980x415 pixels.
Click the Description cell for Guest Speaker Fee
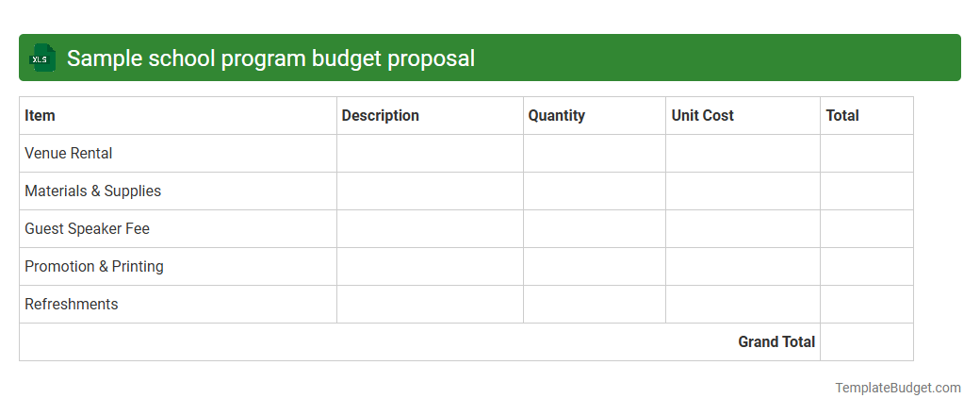point(430,228)
